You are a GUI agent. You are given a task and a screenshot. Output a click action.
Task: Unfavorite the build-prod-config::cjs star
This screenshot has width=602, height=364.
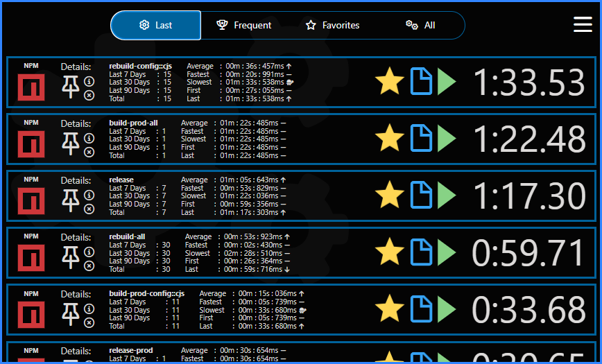point(390,309)
